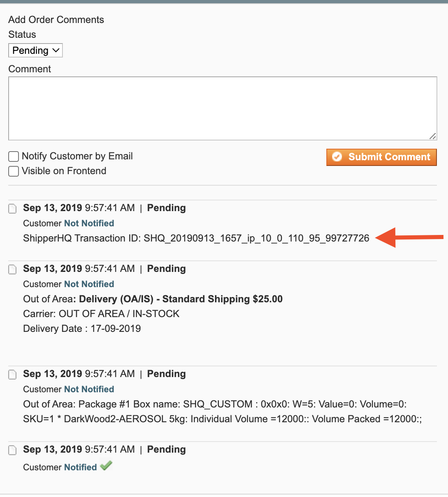Screen dimensions: 448x497
Task: Click Notified in the bottom comment entry
Action: tap(80, 467)
